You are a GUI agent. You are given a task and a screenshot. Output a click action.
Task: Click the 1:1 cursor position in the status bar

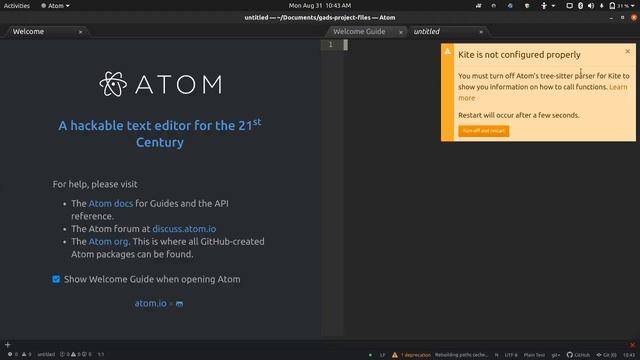tap(101, 354)
